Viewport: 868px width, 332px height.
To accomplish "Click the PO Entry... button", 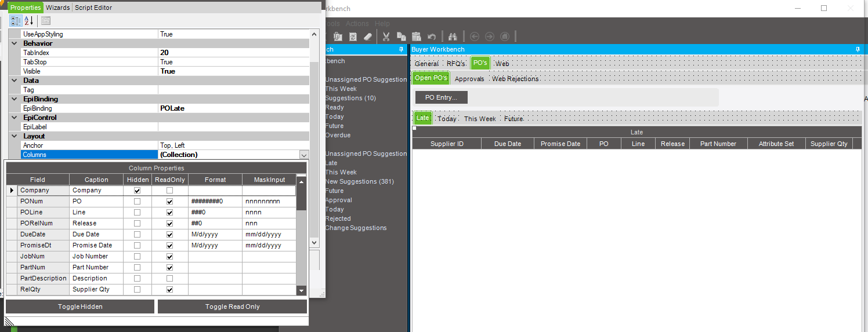I will tap(441, 97).
